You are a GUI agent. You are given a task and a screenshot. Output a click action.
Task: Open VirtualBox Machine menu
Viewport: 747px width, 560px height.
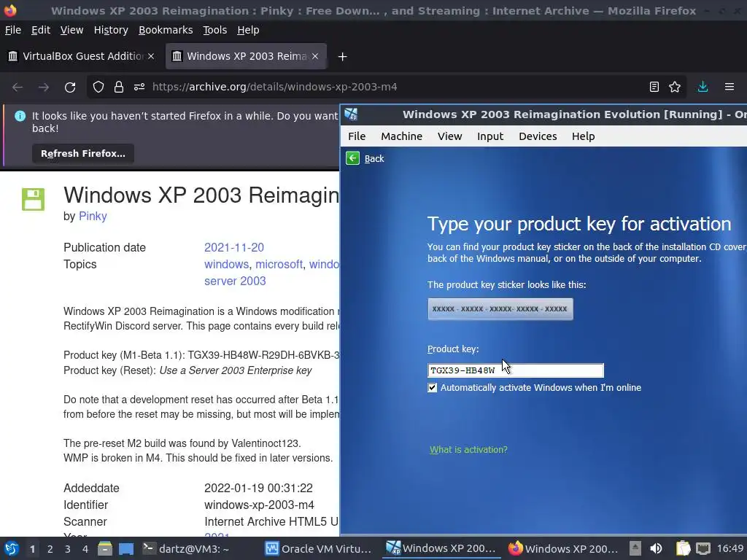pos(402,136)
